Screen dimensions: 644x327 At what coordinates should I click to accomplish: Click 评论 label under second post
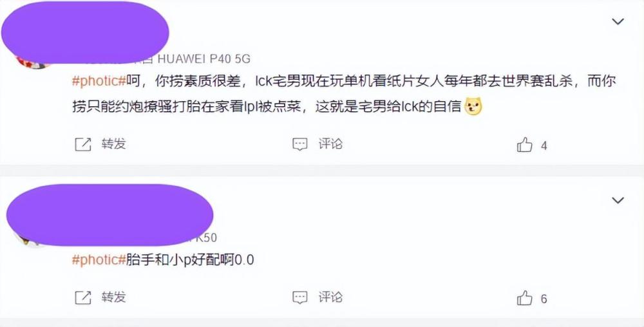click(x=330, y=297)
